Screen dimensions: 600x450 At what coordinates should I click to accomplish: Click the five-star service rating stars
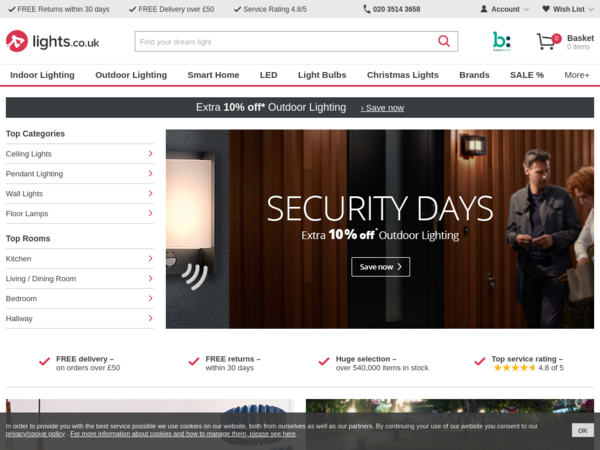[x=514, y=368]
